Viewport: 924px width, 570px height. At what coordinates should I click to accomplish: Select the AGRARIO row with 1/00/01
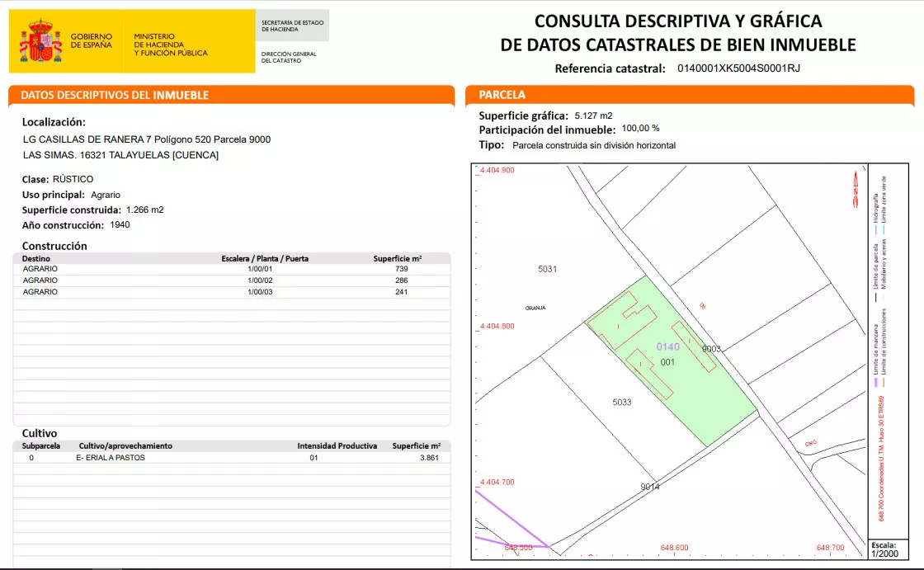coord(232,269)
